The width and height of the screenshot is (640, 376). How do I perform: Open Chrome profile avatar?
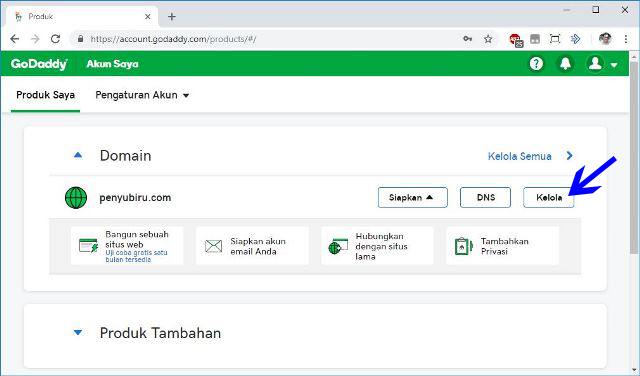605,39
